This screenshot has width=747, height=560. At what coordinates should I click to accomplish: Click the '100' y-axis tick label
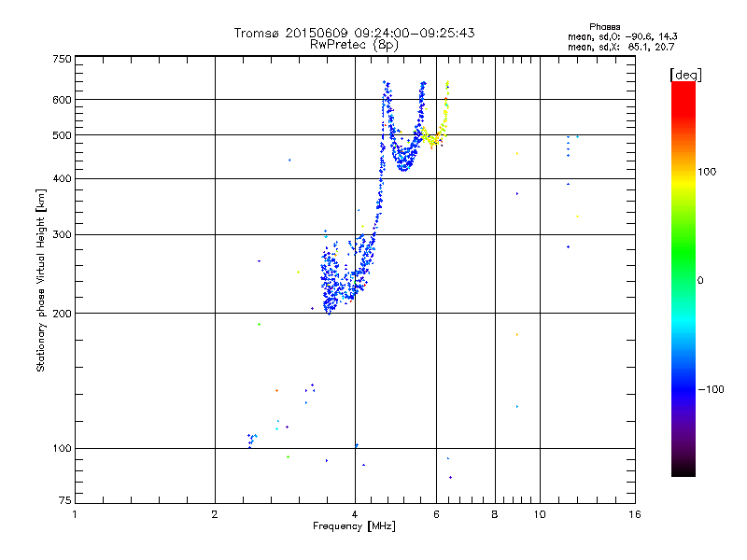[62, 449]
